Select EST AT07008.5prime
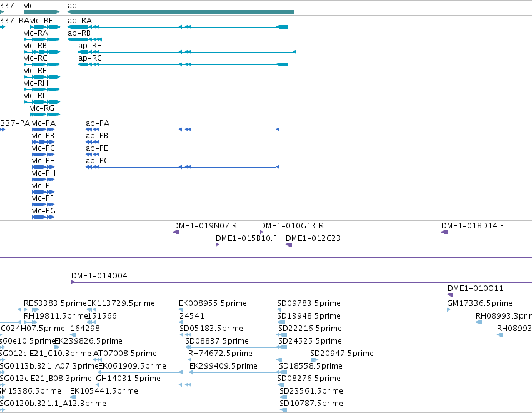This screenshot has width=532, height=413. 125,354
